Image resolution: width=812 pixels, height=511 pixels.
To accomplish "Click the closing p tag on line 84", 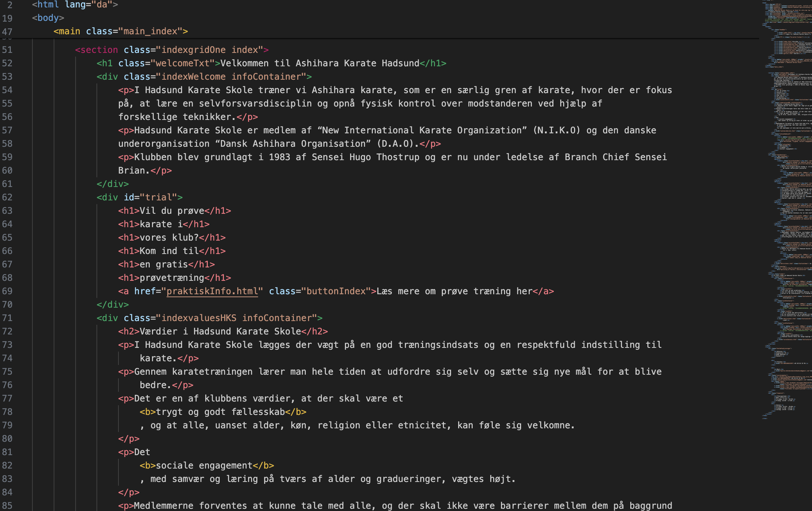I will (129, 492).
